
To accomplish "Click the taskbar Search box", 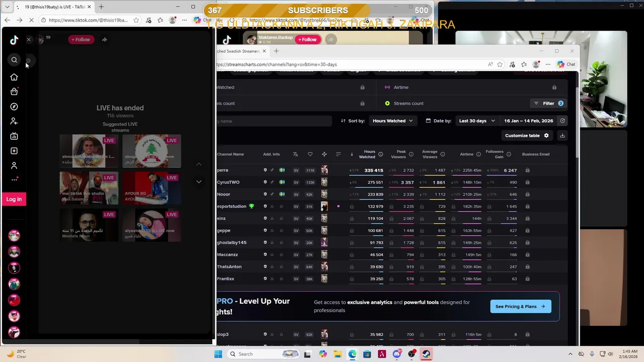I will 263,354.
